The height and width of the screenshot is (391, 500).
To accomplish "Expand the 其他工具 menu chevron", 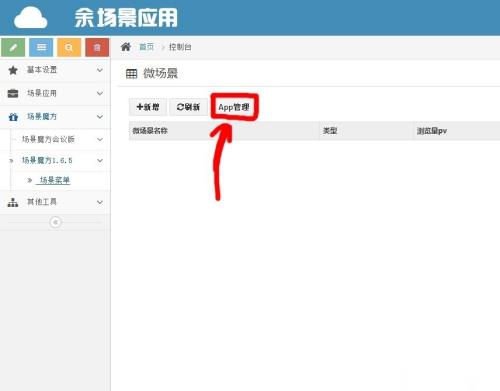I will [x=100, y=202].
